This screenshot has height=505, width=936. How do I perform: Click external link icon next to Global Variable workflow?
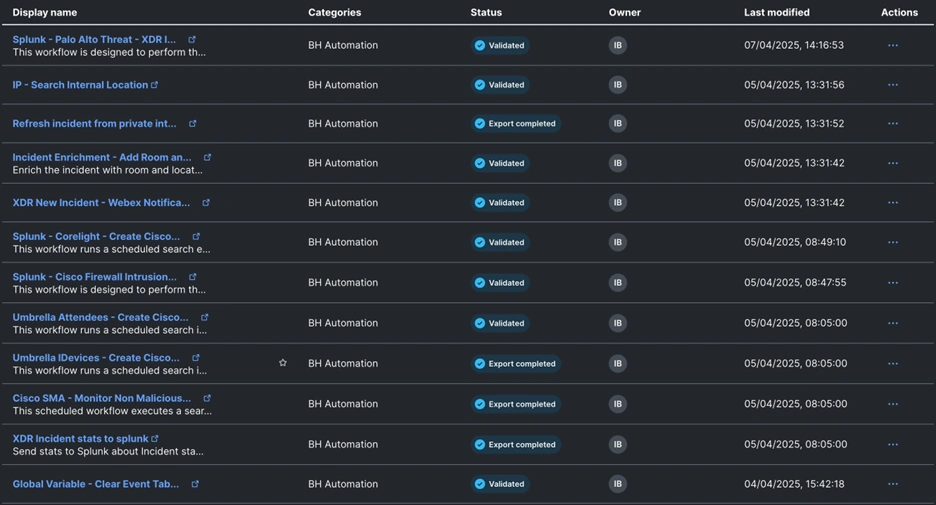pyautogui.click(x=195, y=484)
